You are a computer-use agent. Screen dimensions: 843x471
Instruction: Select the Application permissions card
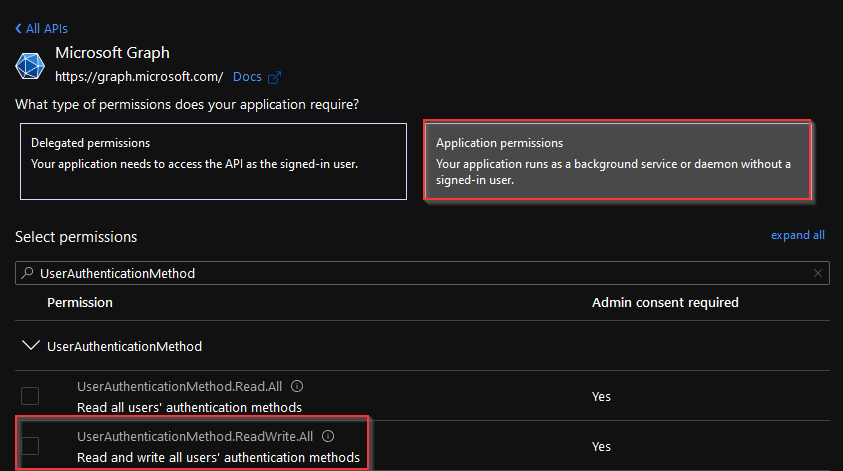[x=617, y=160]
